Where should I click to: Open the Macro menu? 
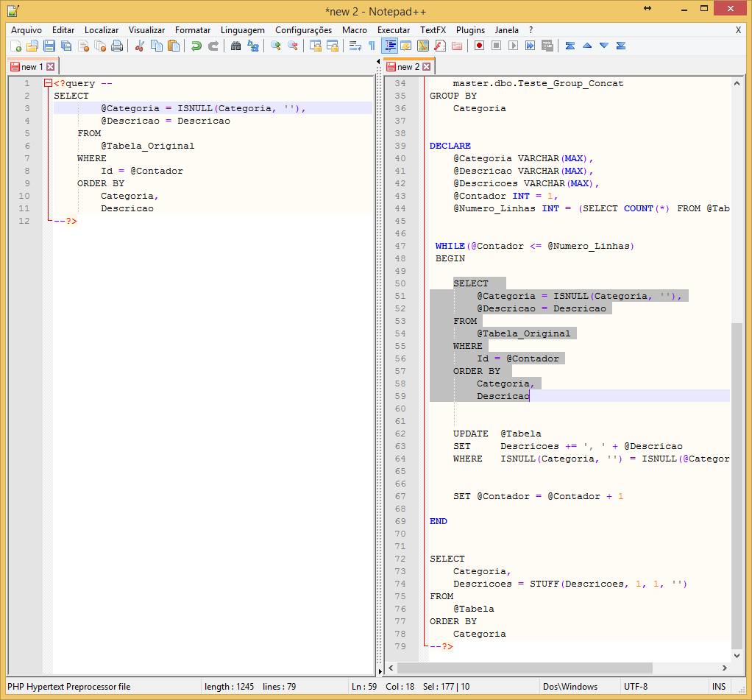coord(355,29)
